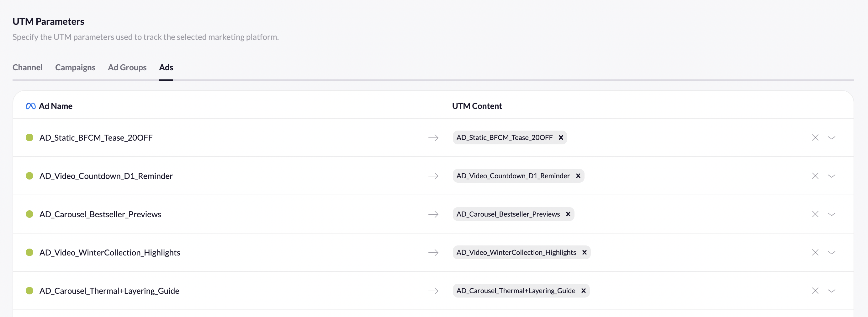Screen dimensions: 868x317
Task: Go to the Ad Groups tab
Action: (127, 67)
